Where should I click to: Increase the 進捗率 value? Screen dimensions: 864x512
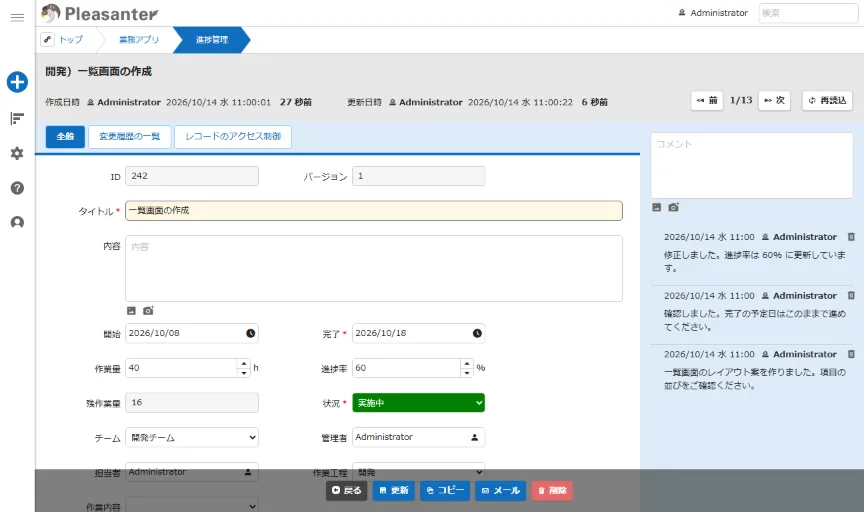pos(467,364)
